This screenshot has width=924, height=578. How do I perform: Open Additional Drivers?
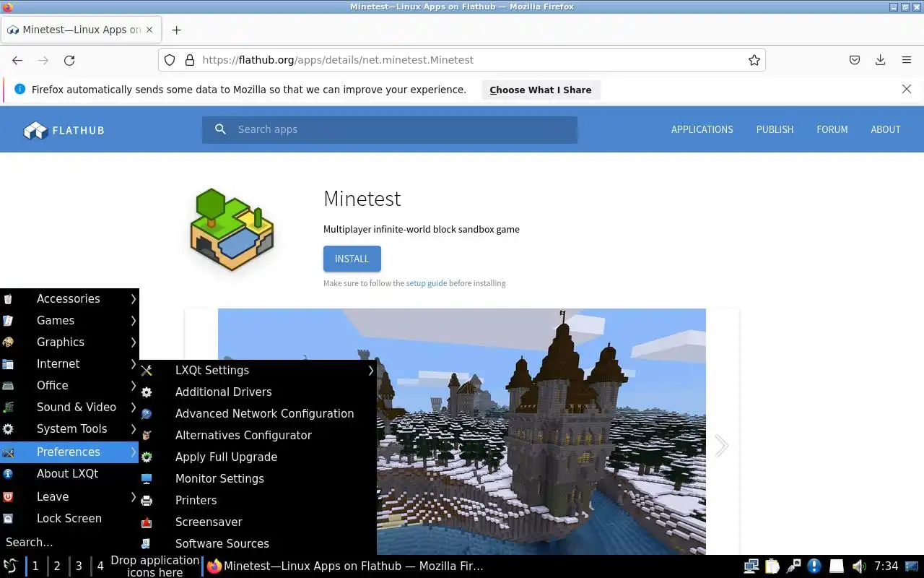(258, 392)
